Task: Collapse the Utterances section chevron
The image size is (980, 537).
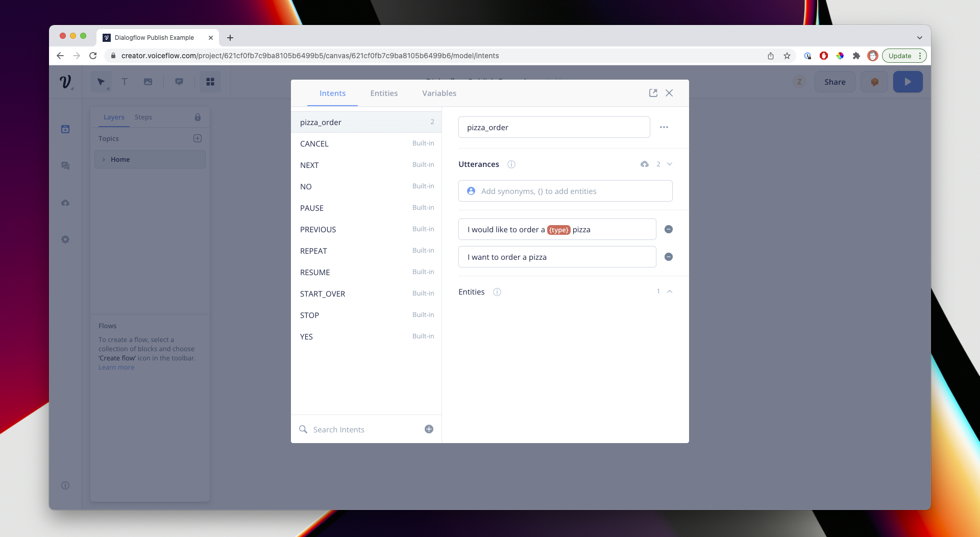Action: 670,164
